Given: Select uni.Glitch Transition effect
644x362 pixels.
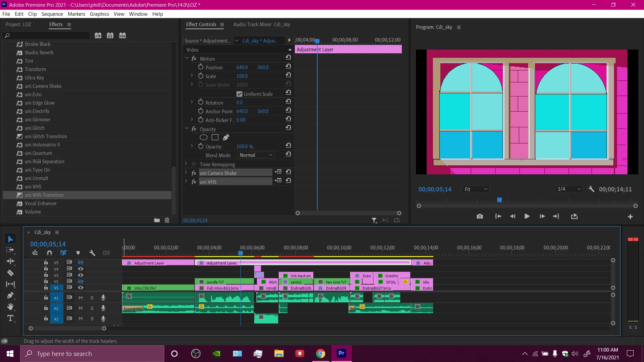Looking at the screenshot, I should click(x=46, y=136).
